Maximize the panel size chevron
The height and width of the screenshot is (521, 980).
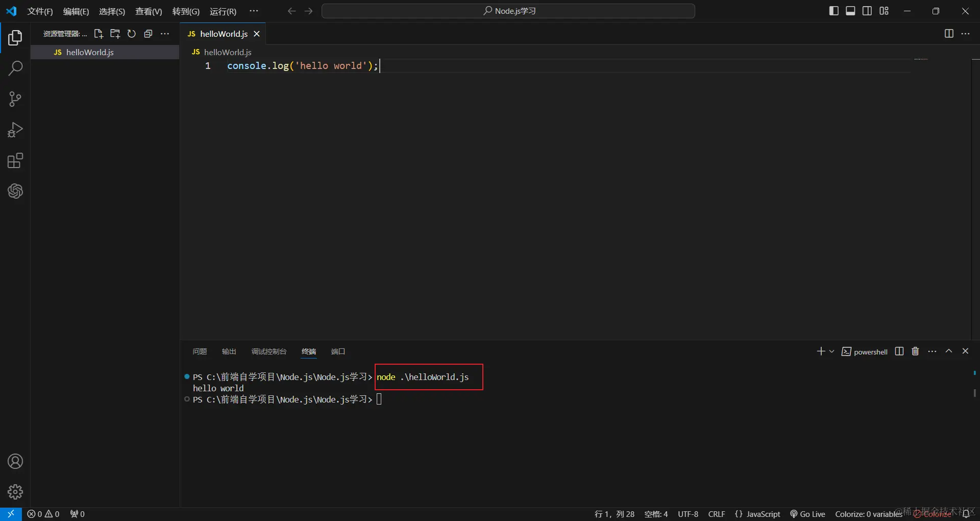(949, 351)
